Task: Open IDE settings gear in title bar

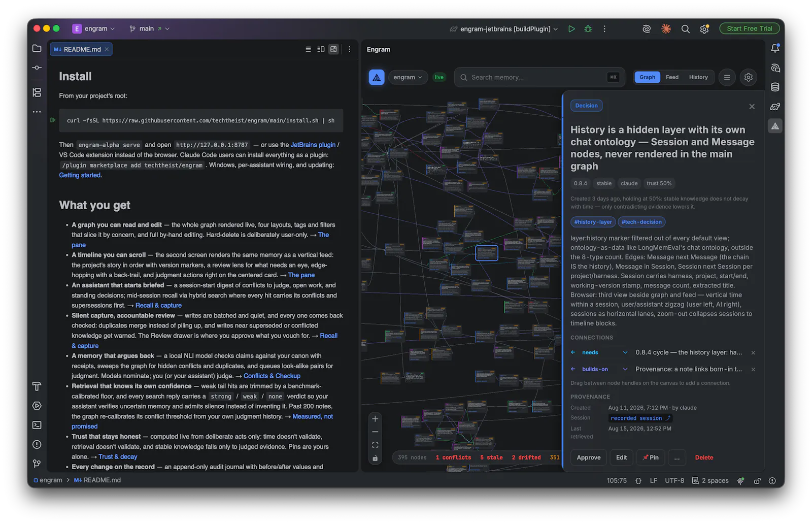Action: click(x=704, y=29)
